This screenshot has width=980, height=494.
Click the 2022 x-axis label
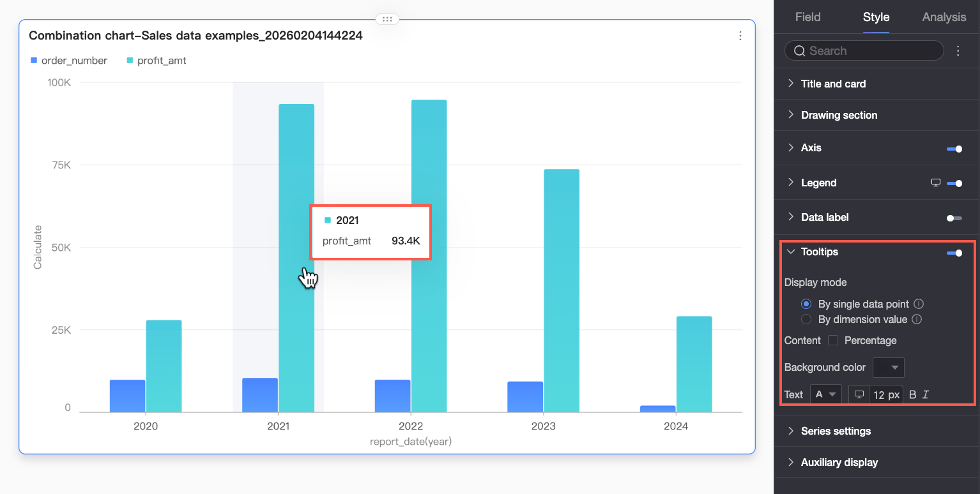(x=411, y=426)
